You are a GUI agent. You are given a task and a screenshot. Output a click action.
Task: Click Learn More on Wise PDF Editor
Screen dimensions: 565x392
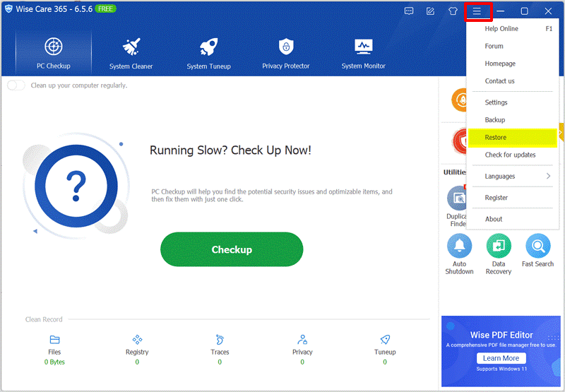(x=501, y=358)
